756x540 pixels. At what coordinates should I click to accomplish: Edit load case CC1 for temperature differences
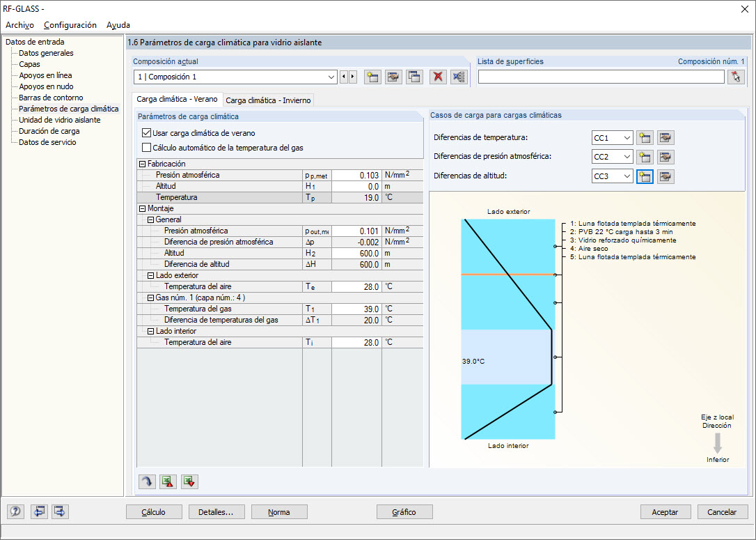coord(666,138)
